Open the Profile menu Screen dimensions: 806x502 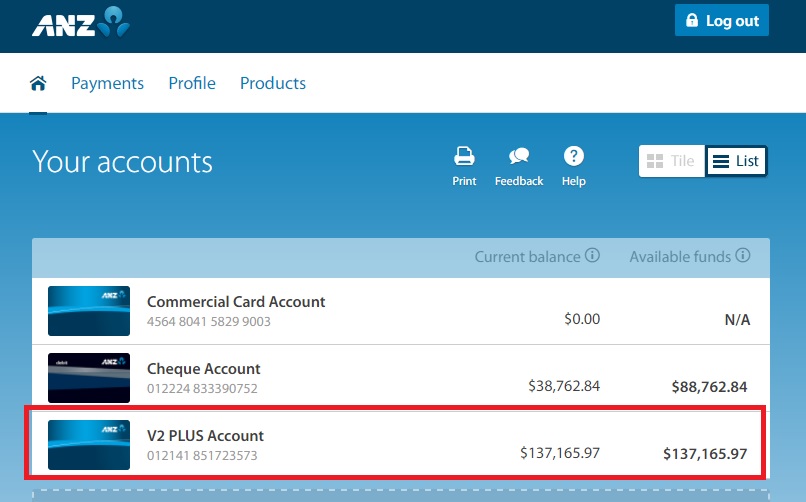point(192,83)
